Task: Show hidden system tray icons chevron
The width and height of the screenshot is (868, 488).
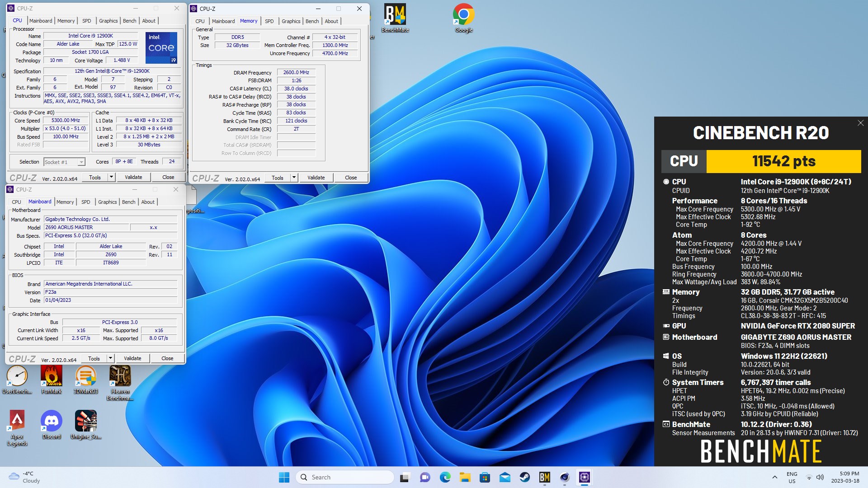Action: click(x=774, y=477)
